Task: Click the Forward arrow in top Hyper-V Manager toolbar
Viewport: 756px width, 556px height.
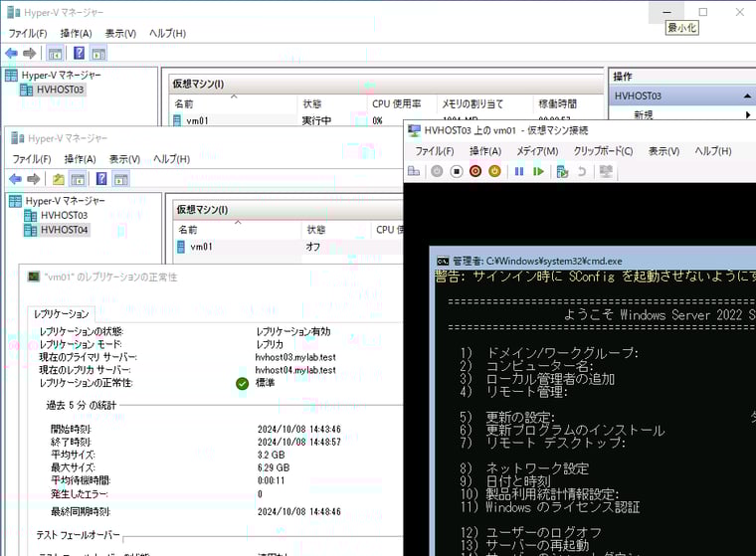Action: click(30, 53)
